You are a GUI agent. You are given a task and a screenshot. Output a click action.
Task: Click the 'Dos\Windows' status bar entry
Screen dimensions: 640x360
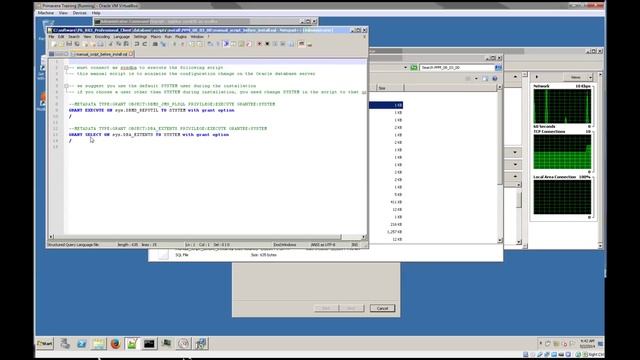tap(285, 245)
